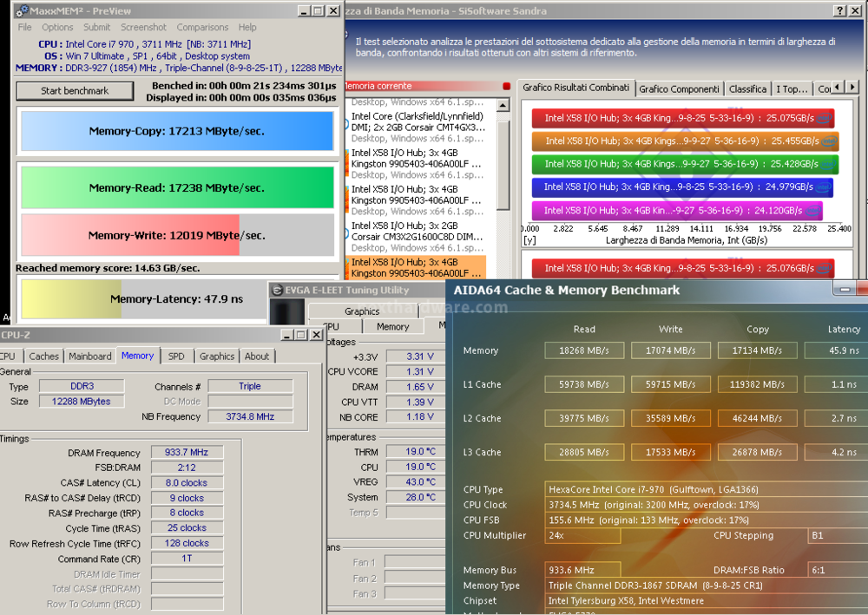
Task: Click the AIDA64 CPU Multiplier value '24x'
Action: (x=582, y=535)
